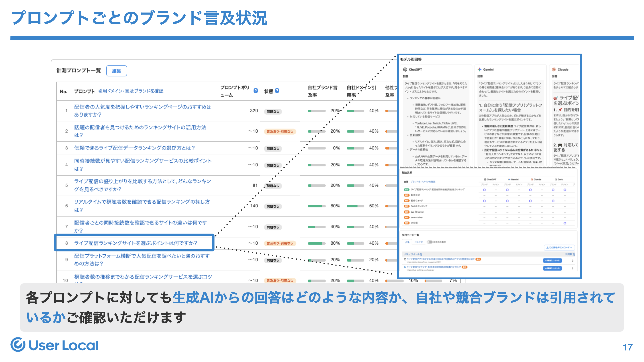Switch to the URL tab
Viewport: 644px width, 362px height.
click(x=407, y=242)
